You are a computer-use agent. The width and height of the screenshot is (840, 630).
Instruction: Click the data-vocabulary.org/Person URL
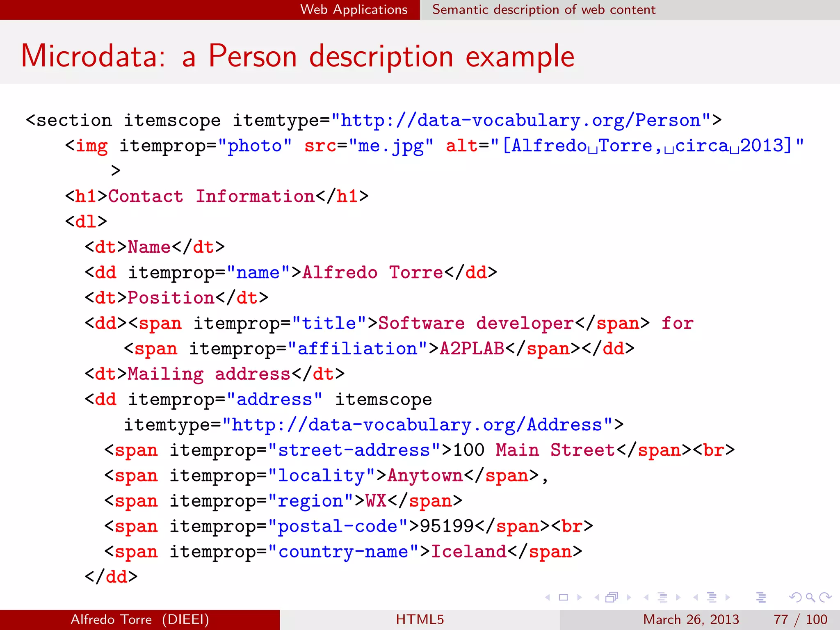tap(520, 121)
